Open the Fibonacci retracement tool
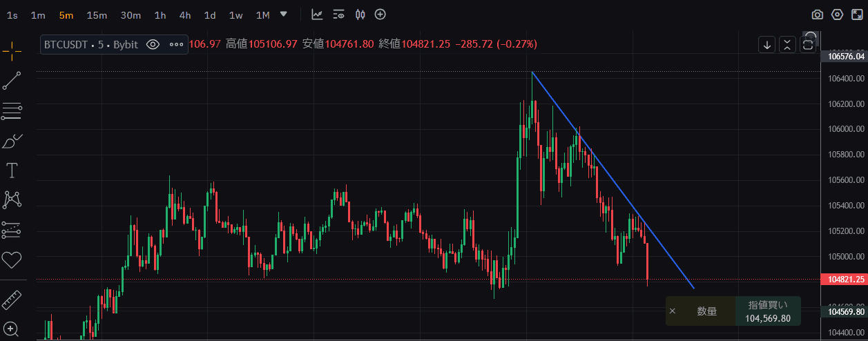The image size is (868, 341). tap(12, 110)
